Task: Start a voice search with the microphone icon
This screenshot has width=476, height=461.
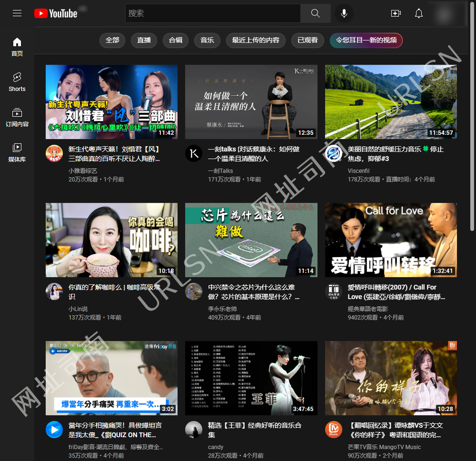Action: pyautogui.click(x=344, y=13)
